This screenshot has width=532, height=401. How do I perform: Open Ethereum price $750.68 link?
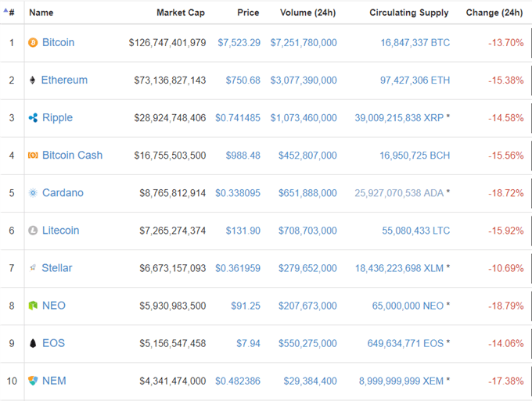pyautogui.click(x=243, y=81)
